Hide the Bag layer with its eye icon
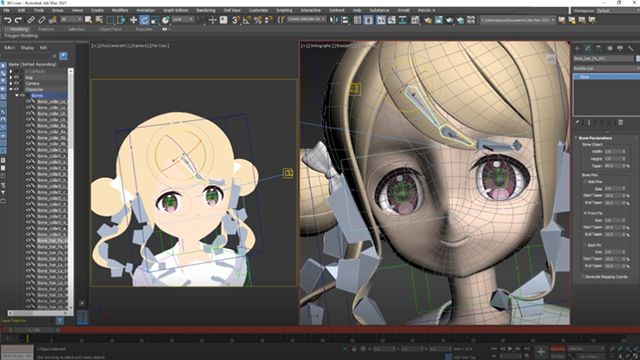Image resolution: width=640 pixels, height=360 pixels. pyautogui.click(x=16, y=77)
